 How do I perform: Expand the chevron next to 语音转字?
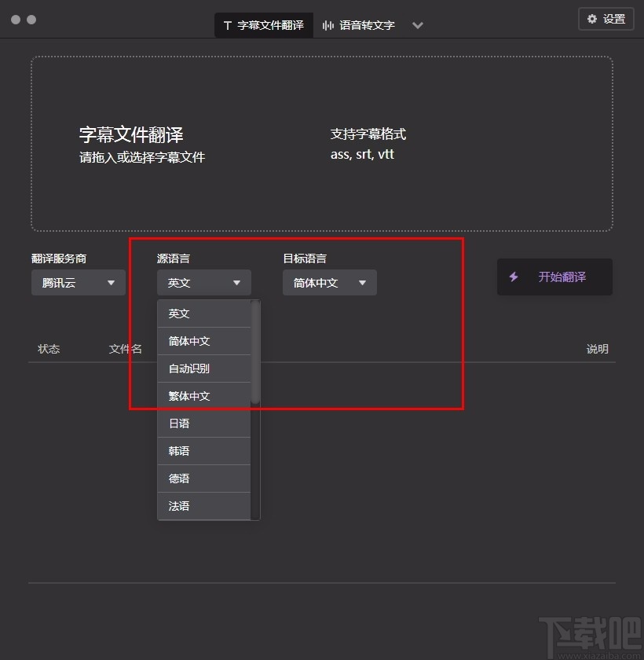[x=418, y=25]
